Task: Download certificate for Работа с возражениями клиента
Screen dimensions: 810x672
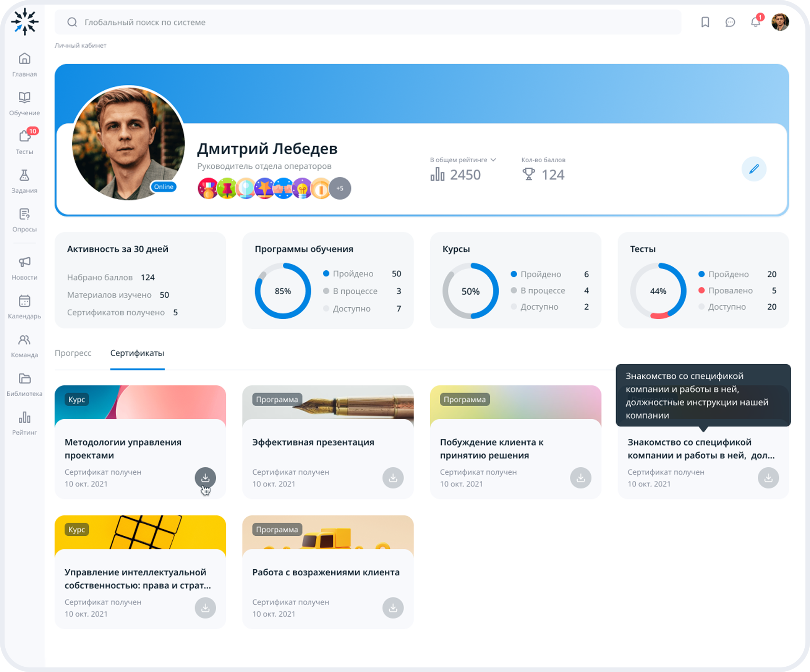Action: pos(393,607)
